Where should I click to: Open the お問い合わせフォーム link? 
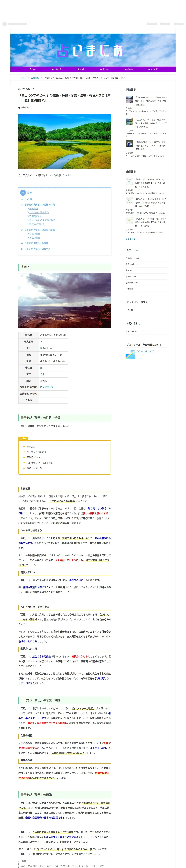[x=135, y=331]
